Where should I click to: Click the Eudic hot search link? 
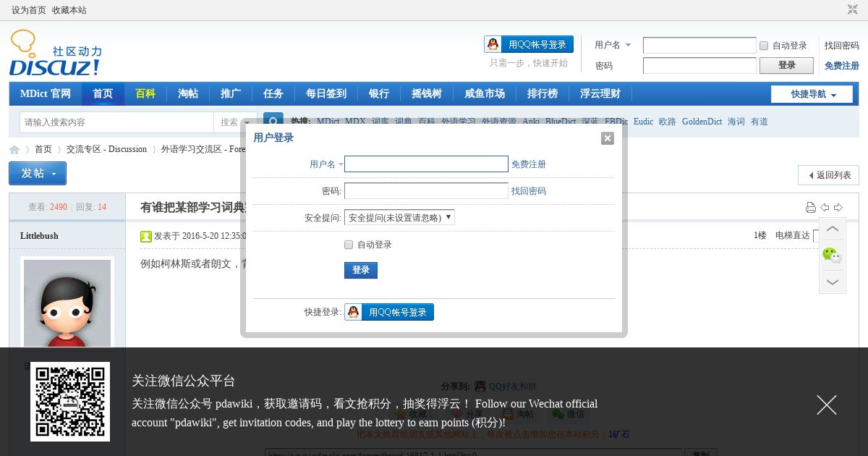643,122
